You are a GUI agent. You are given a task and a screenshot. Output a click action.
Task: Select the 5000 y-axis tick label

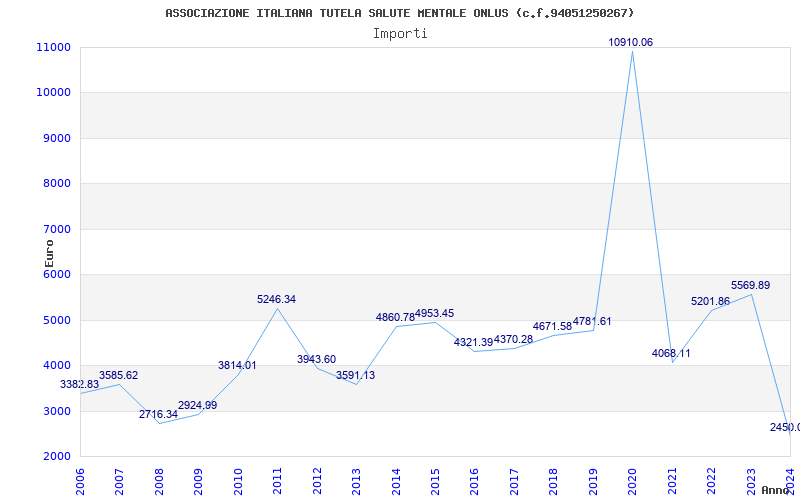click(x=56, y=320)
